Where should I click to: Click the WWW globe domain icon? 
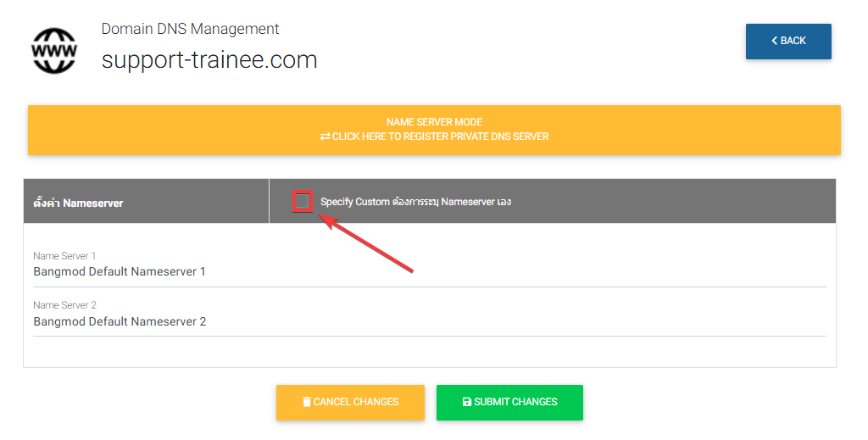53,51
